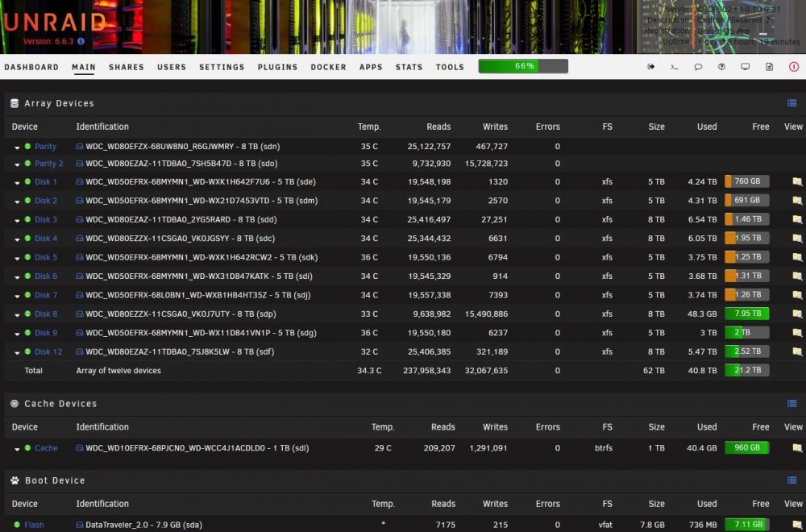806x532 pixels.
Task: Toggle Boot Device list view icon
Action: (791, 480)
